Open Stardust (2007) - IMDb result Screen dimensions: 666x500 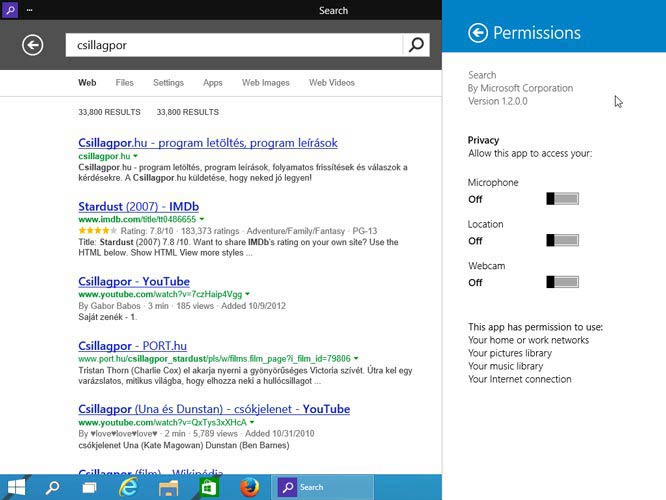coord(138,206)
